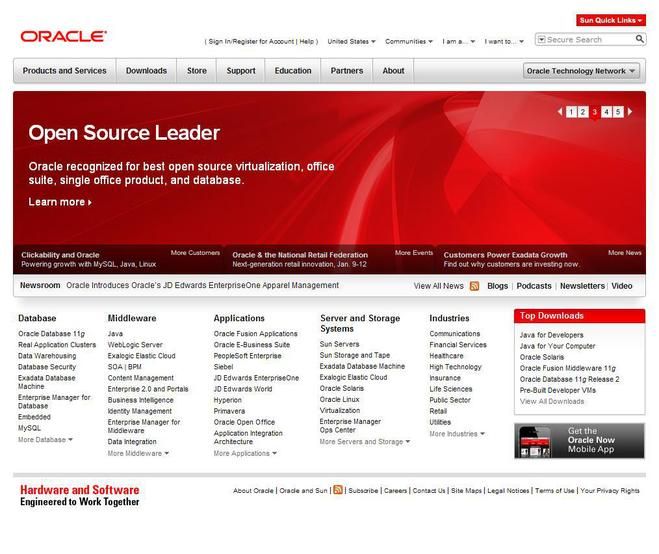This screenshot has height=554, width=659.
Task: Click Your Privacy Rights footer link
Action: 610,491
